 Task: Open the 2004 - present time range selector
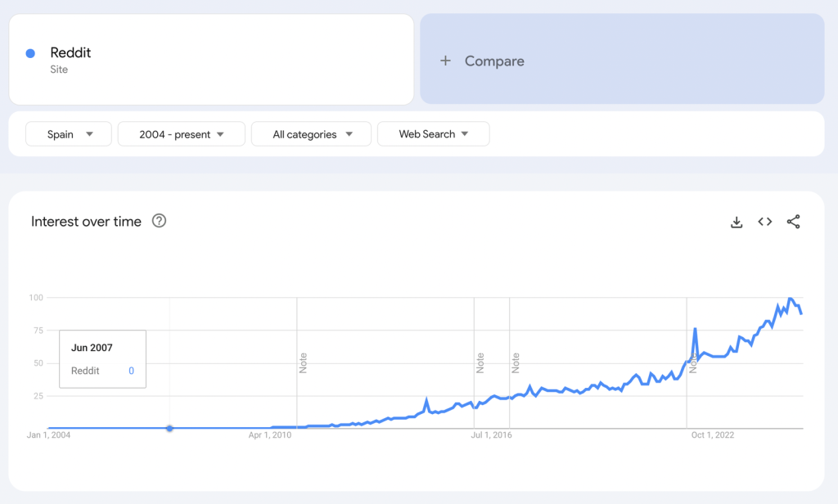tap(181, 133)
